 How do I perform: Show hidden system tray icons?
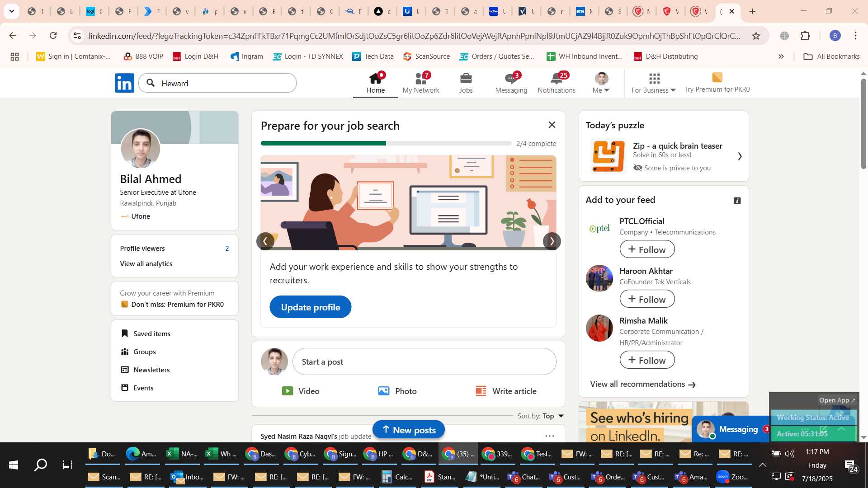[x=762, y=465]
